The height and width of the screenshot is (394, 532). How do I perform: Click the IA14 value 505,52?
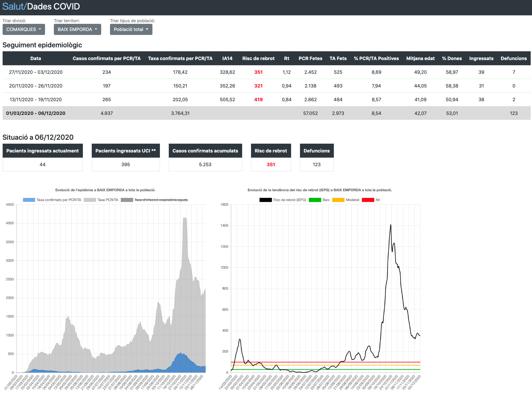pyautogui.click(x=227, y=100)
